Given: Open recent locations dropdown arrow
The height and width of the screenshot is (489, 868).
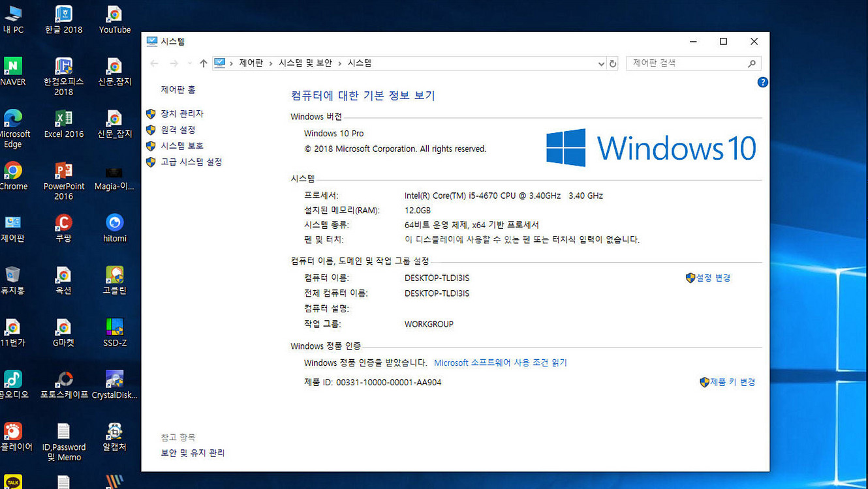Looking at the screenshot, I should (x=189, y=63).
